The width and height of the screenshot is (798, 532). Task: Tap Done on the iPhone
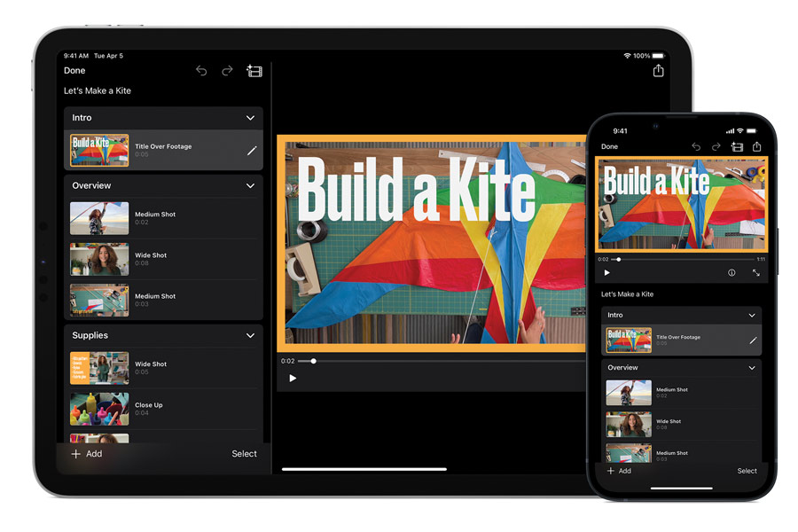[x=609, y=146]
